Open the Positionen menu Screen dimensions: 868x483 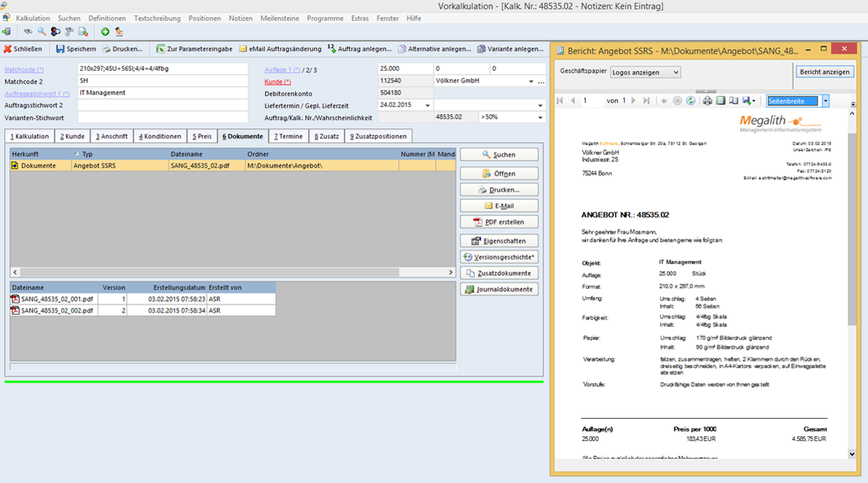205,18
